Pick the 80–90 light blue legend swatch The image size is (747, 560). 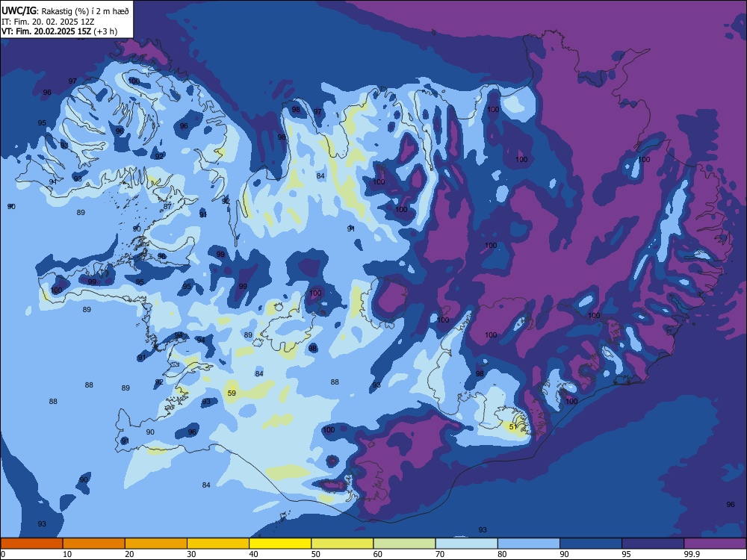pyautogui.click(x=529, y=544)
